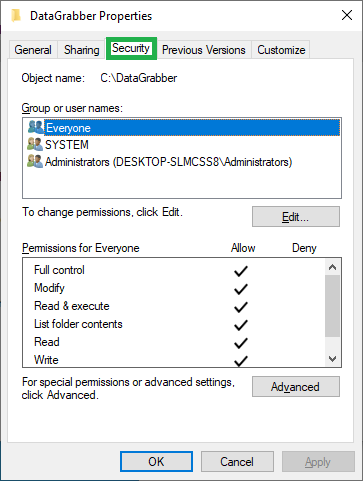This screenshot has height=481, width=363.
Task: Click the Full control Allow checkmark
Action: tap(241, 271)
